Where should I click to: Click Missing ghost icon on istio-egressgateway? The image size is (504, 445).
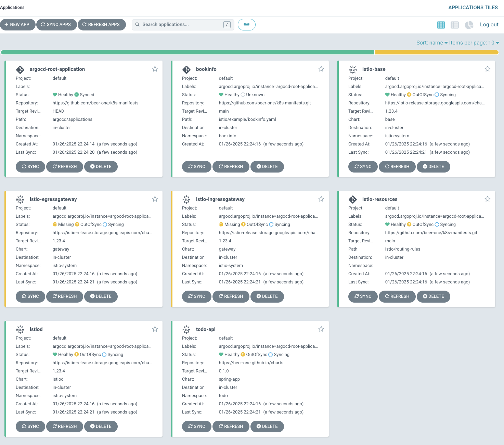[x=55, y=225]
